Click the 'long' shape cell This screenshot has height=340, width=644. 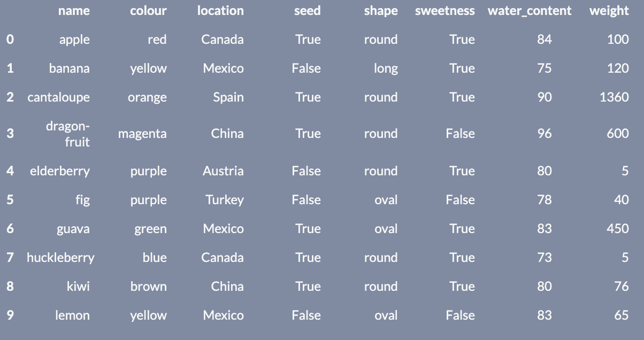click(x=386, y=68)
